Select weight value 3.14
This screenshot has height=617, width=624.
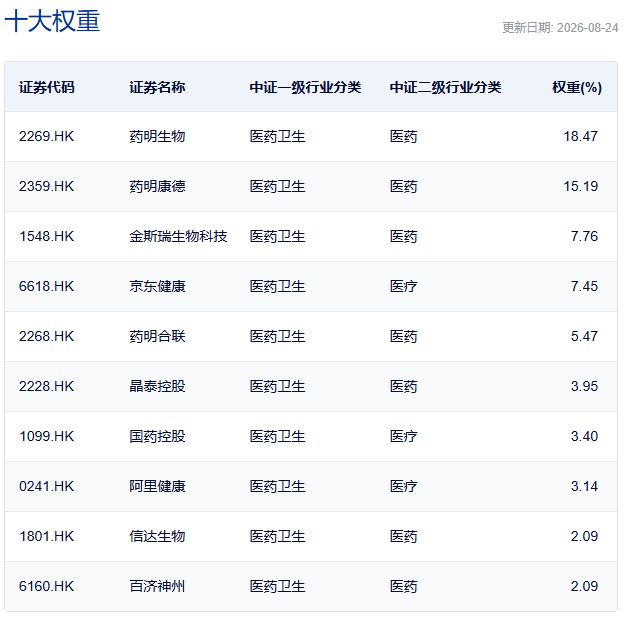(x=584, y=486)
